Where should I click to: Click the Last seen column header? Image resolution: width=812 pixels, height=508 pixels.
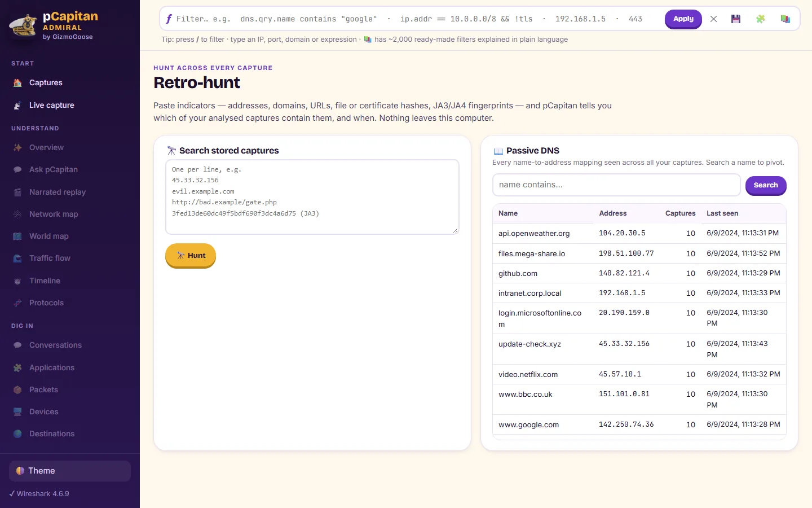pos(722,213)
